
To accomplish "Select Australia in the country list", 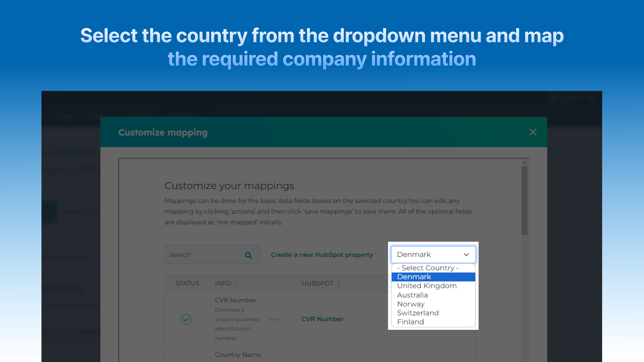I will [433, 295].
